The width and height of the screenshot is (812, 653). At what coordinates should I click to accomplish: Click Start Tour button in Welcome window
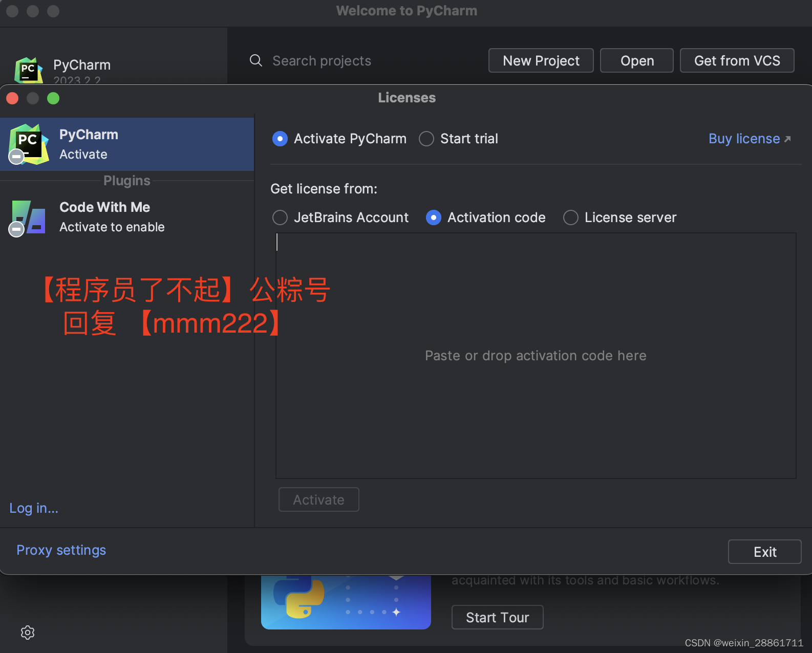498,617
